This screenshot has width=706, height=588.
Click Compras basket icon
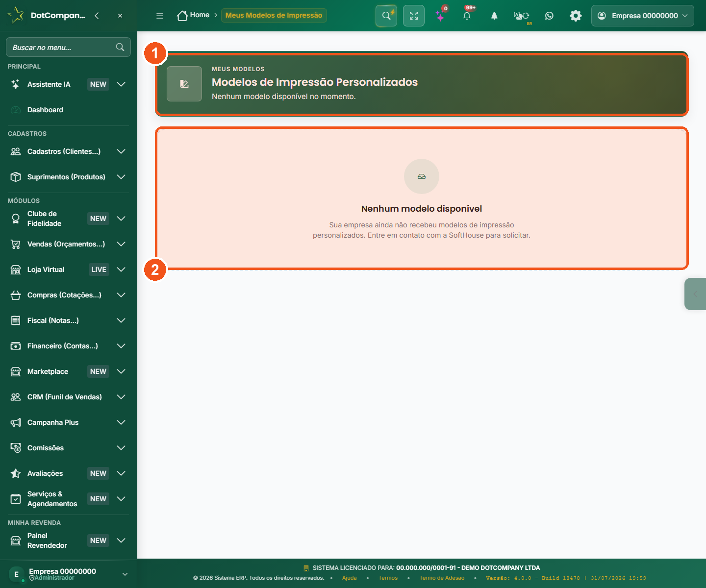(x=16, y=295)
